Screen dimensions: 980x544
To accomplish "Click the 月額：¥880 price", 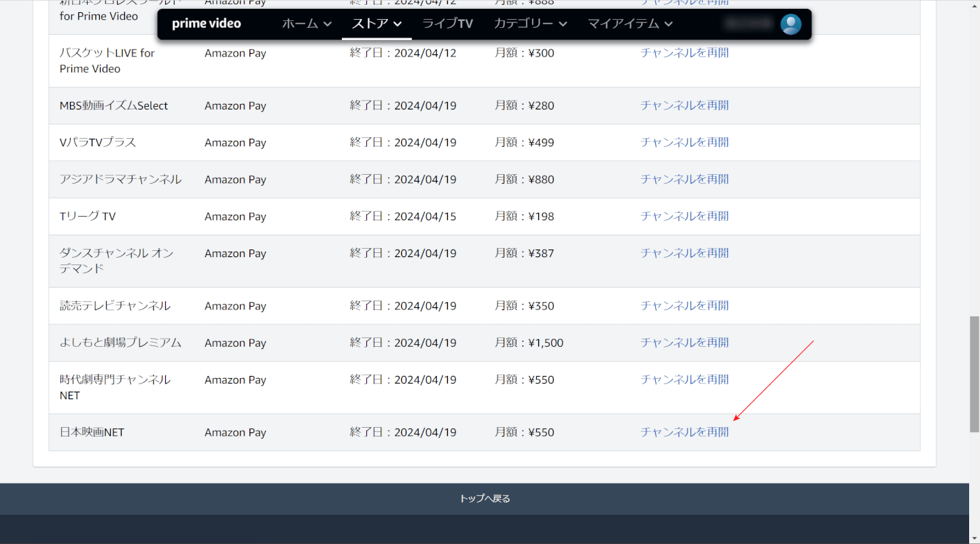I will tap(525, 180).
